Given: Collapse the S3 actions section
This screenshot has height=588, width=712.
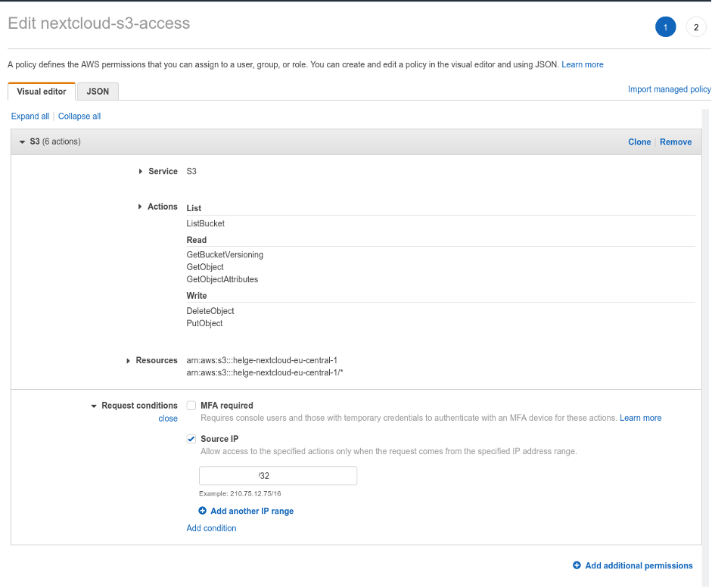Looking at the screenshot, I should click(x=20, y=142).
